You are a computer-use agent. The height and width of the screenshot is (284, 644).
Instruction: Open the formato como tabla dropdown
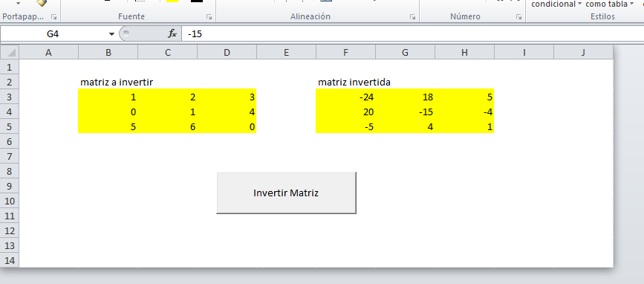[x=610, y=4]
